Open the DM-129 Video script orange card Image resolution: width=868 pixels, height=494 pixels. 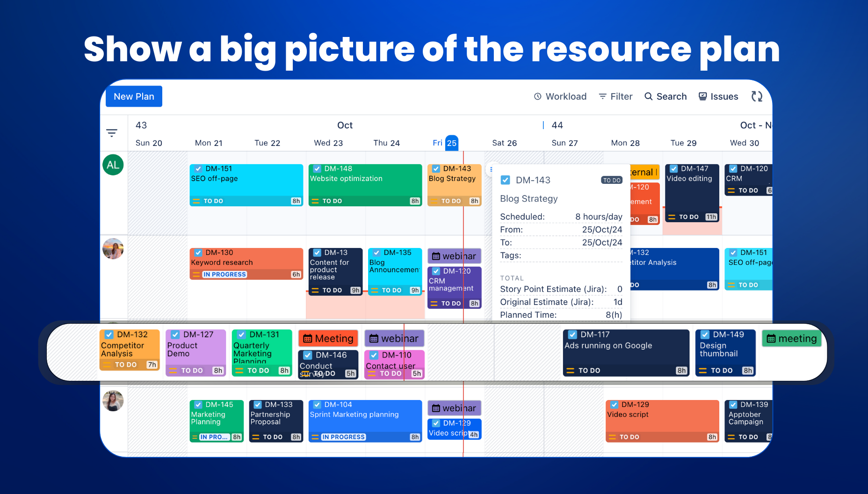coord(662,421)
